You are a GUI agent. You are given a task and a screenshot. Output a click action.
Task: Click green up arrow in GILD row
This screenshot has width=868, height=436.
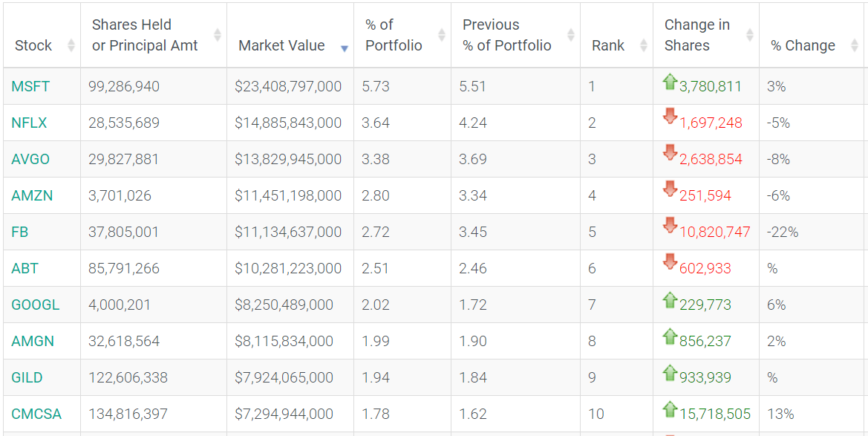670,372
